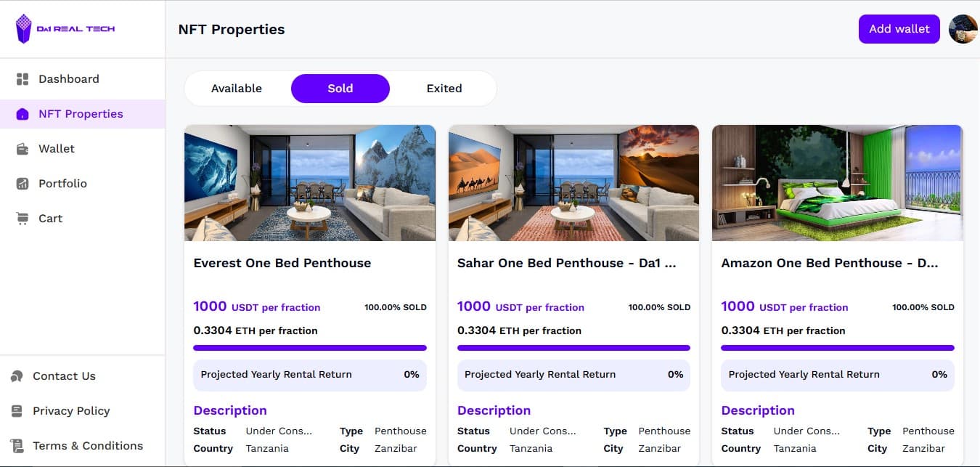980x467 pixels.
Task: Click the profile avatar in the header
Action: coord(963,29)
